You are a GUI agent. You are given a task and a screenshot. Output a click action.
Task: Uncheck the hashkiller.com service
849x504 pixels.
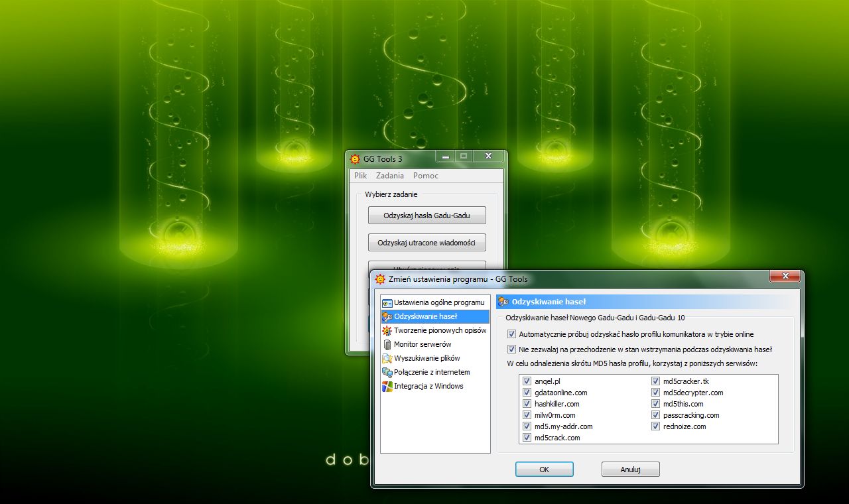click(527, 404)
